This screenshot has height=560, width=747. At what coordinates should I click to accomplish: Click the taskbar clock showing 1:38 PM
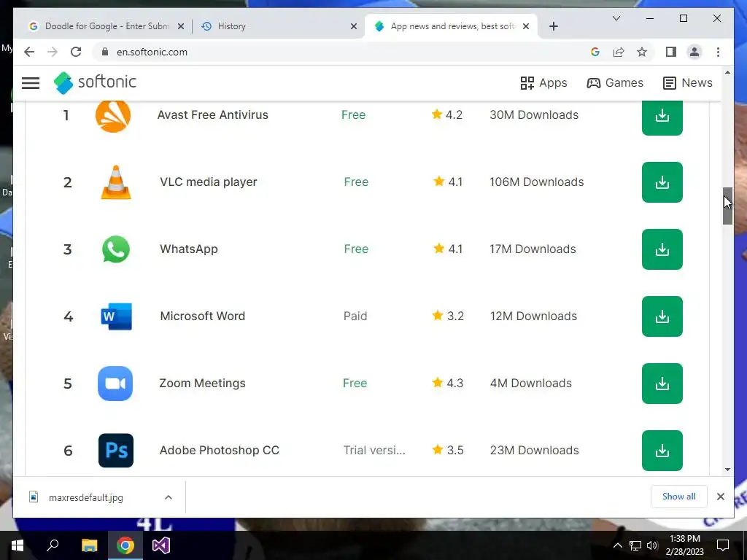(x=684, y=545)
